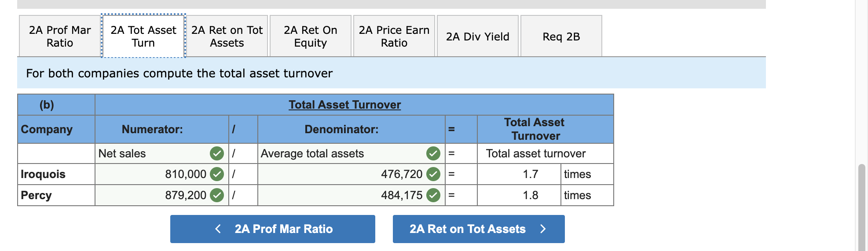Click the green checkmark beside Net sales
This screenshot has width=868, height=251.
[216, 153]
